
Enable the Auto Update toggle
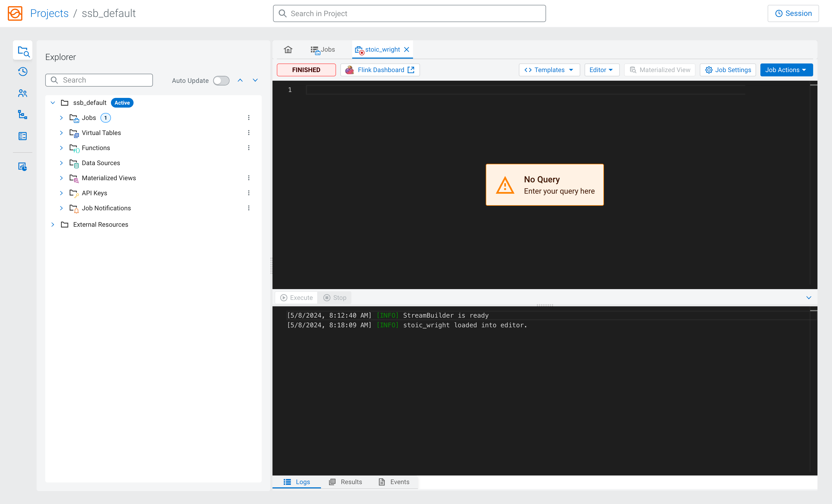pyautogui.click(x=221, y=80)
